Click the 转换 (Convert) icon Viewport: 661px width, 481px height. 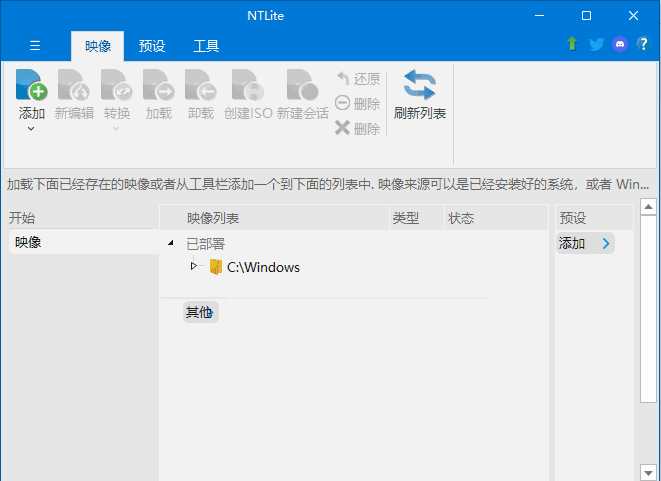117,85
